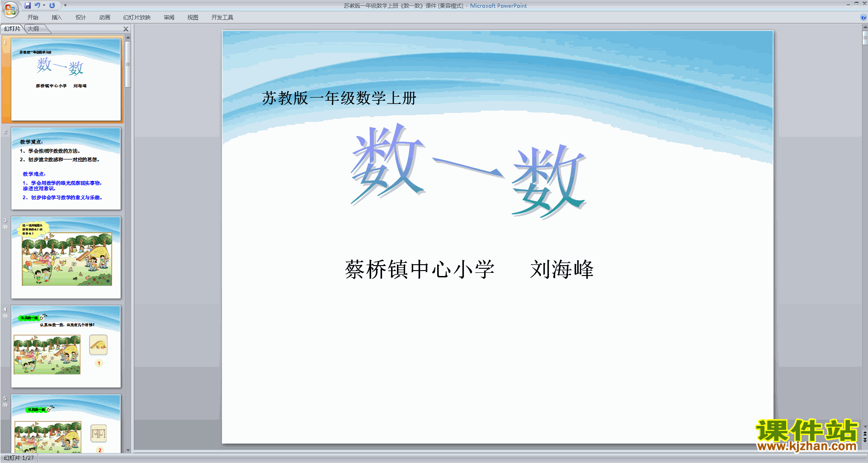Click main editor scrollbar up arrow
868x463 pixels.
[x=865, y=27]
